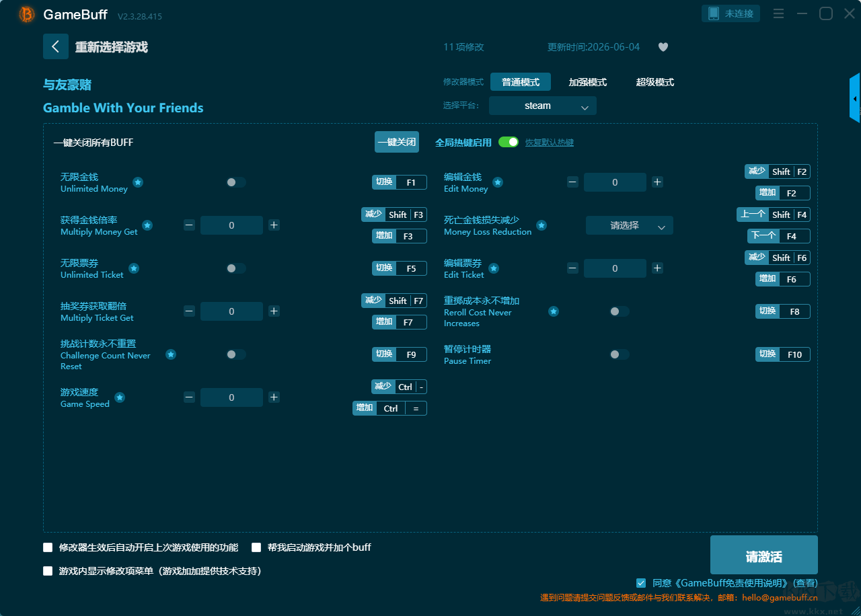Viewport: 861px width, 616px height.
Task: Increase Edit Ticket value
Action: point(657,268)
